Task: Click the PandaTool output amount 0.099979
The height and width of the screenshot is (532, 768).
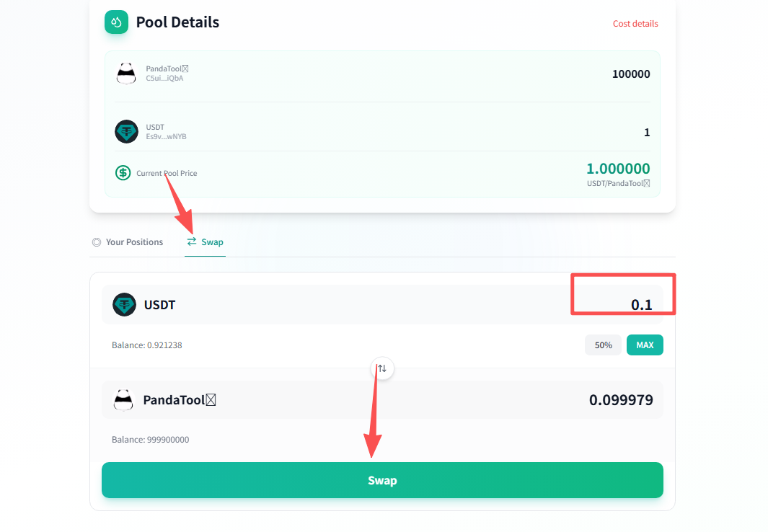Action: 621,400
